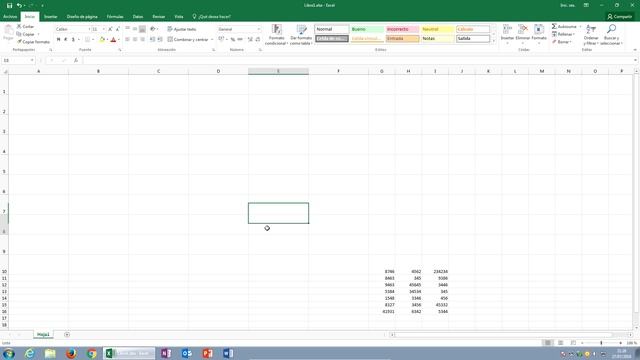The width and height of the screenshot is (640, 360).
Task: Apply the Bueno cell style
Action: [367, 29]
